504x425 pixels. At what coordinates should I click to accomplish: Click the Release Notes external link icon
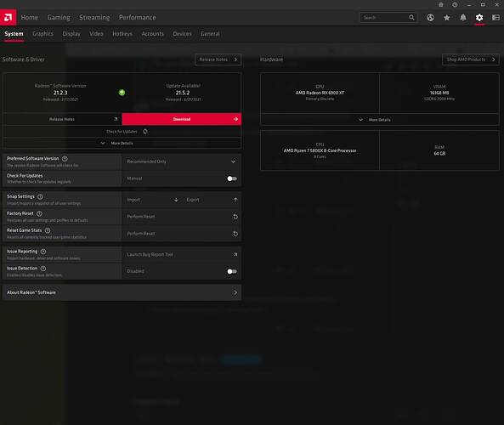[x=116, y=119]
